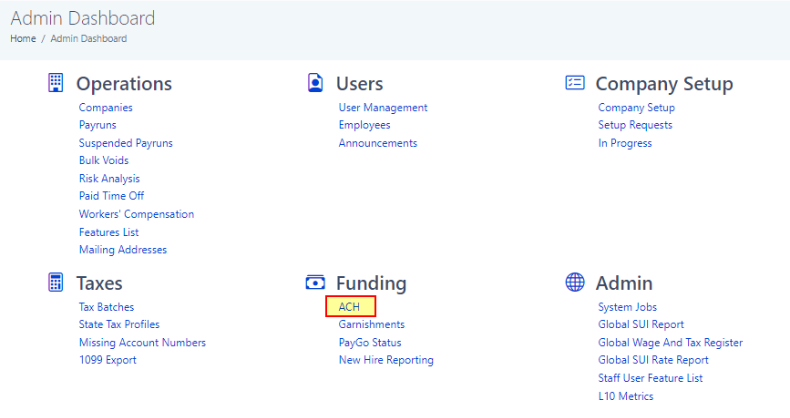
Task: View Staff User Feature List
Action: click(x=650, y=378)
